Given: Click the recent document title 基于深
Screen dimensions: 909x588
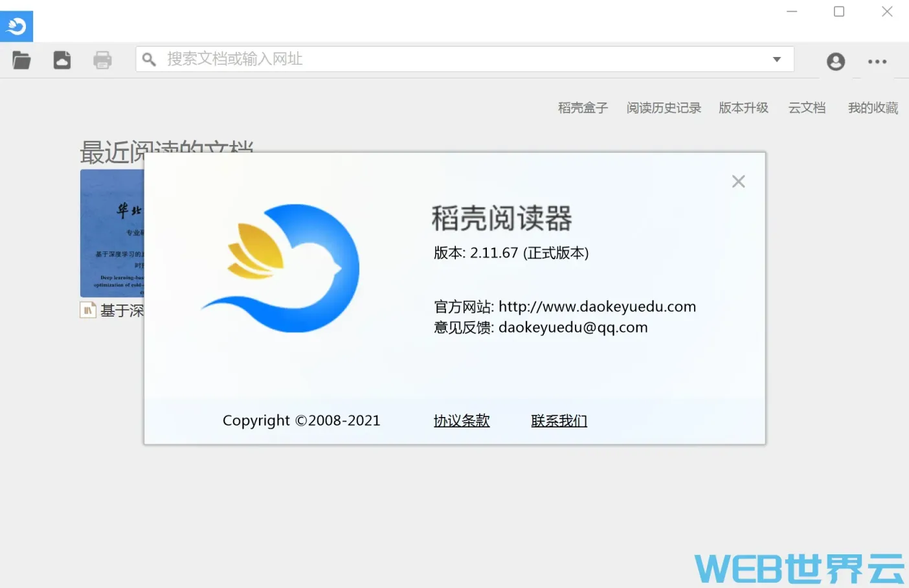Looking at the screenshot, I should pyautogui.click(x=122, y=311).
